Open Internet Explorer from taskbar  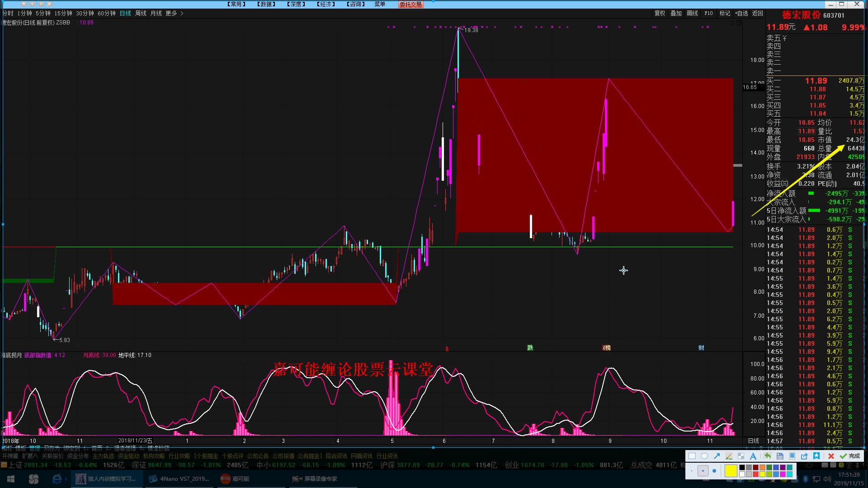click(x=57, y=479)
